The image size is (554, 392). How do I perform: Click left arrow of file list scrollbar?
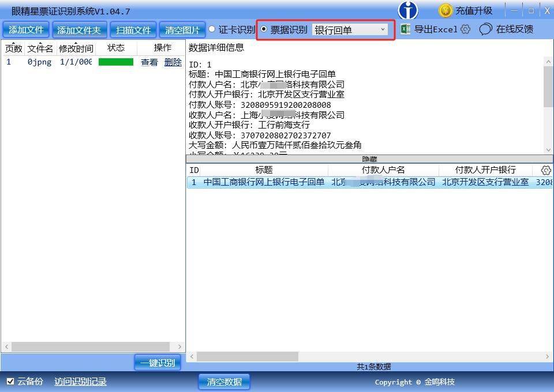6,347
